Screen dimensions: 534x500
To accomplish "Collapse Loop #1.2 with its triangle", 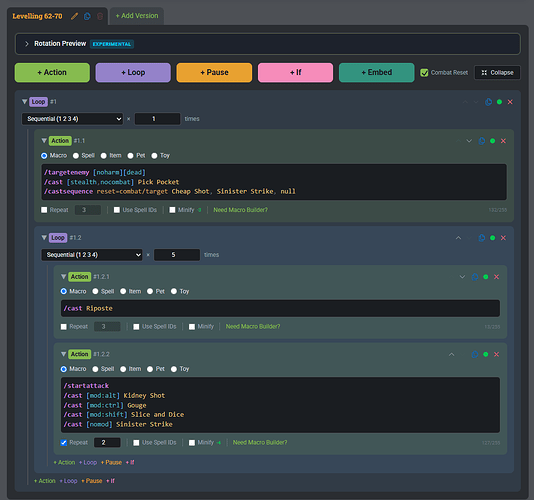I will [44, 237].
